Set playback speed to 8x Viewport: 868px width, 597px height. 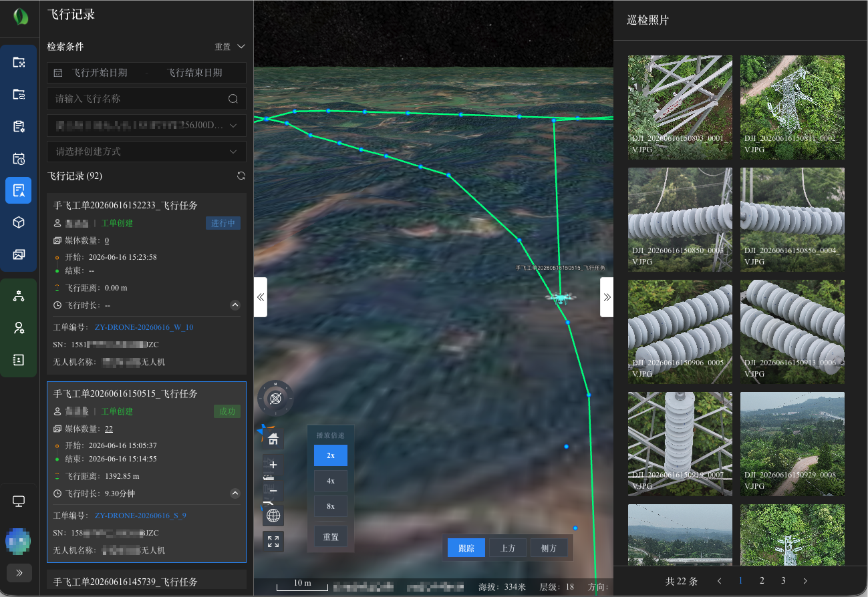331,506
